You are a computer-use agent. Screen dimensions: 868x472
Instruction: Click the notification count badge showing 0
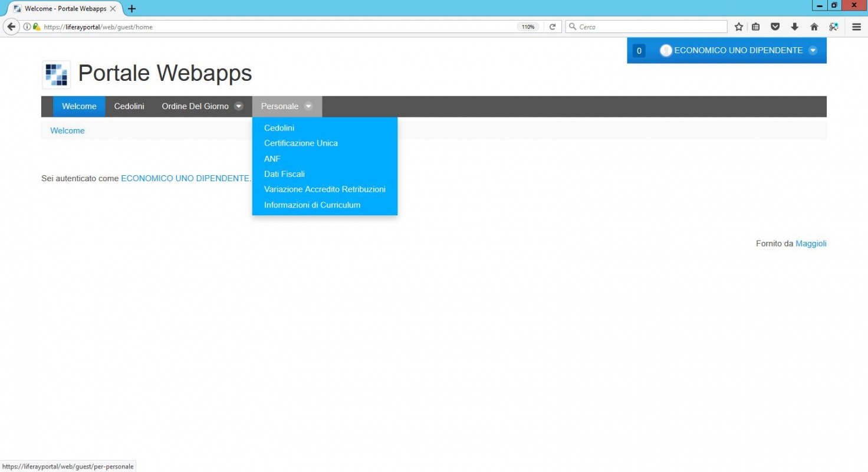[639, 51]
